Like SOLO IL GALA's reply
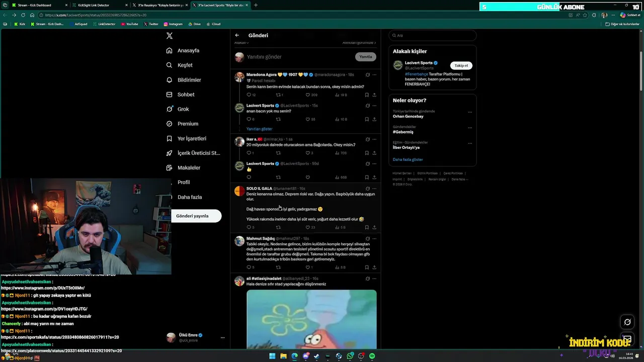The height and width of the screenshot is (362, 644). pos(308,227)
